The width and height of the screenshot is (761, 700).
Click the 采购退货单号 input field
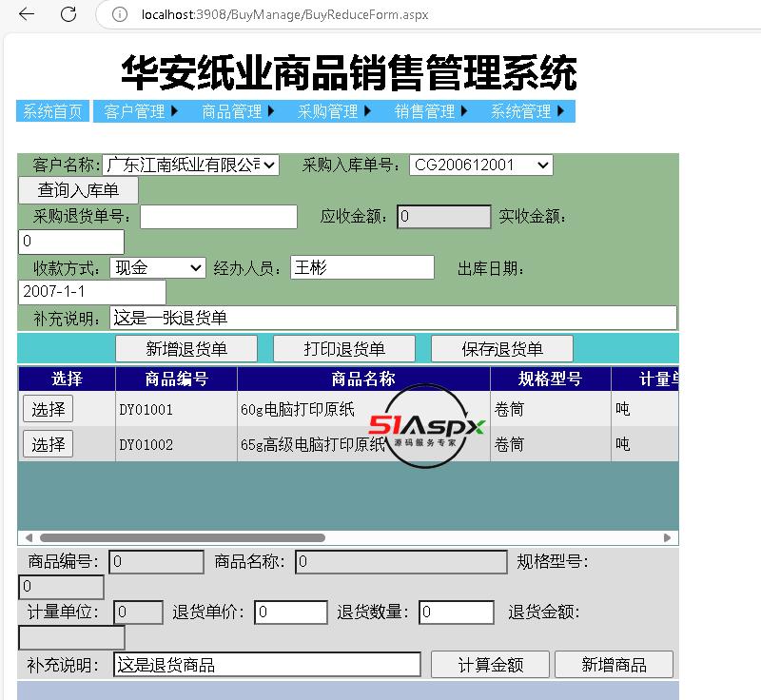point(219,217)
